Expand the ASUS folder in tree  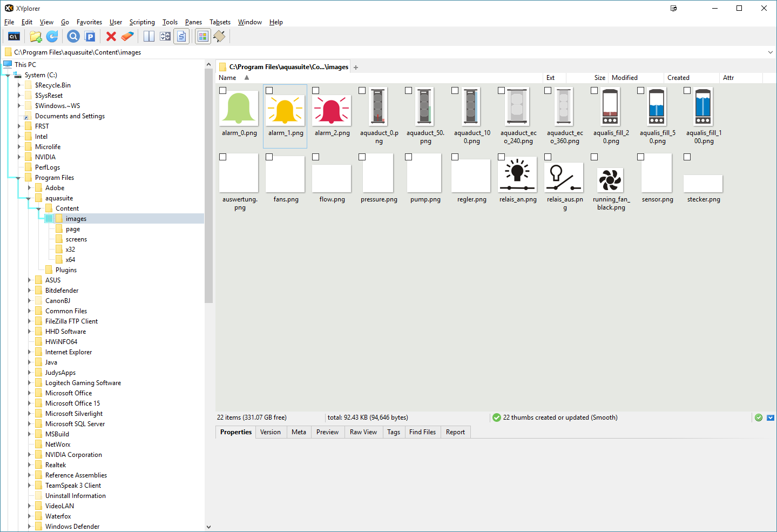click(30, 280)
